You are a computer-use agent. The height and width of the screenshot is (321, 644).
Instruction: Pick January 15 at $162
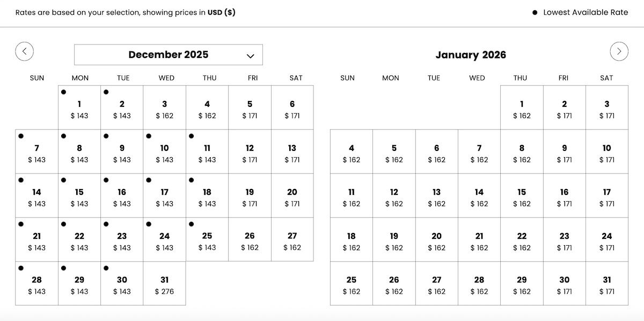pyautogui.click(x=522, y=196)
